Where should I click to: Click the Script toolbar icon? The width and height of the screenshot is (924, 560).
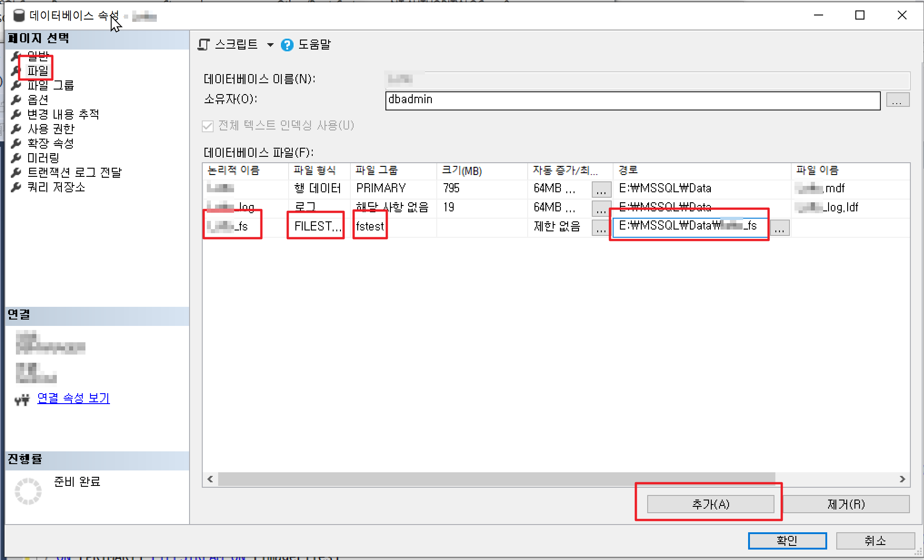click(x=204, y=45)
